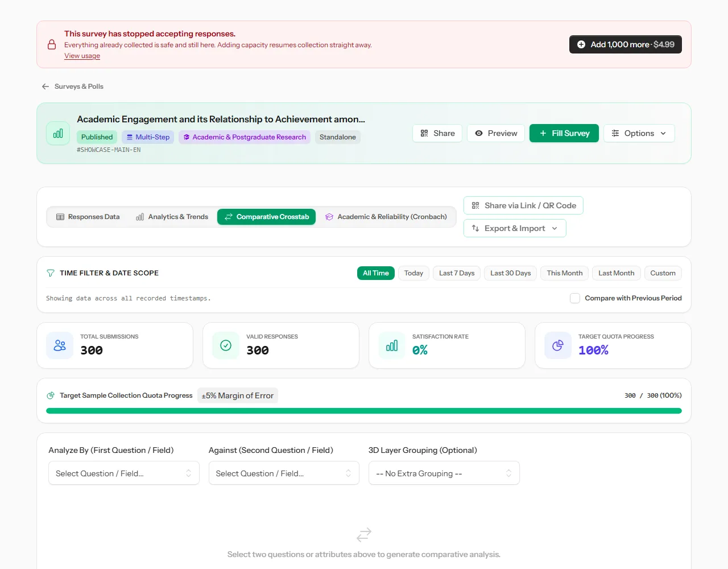The image size is (728, 569).
Task: Click the back arrow beside Surveys & Polls
Action: [x=45, y=86]
